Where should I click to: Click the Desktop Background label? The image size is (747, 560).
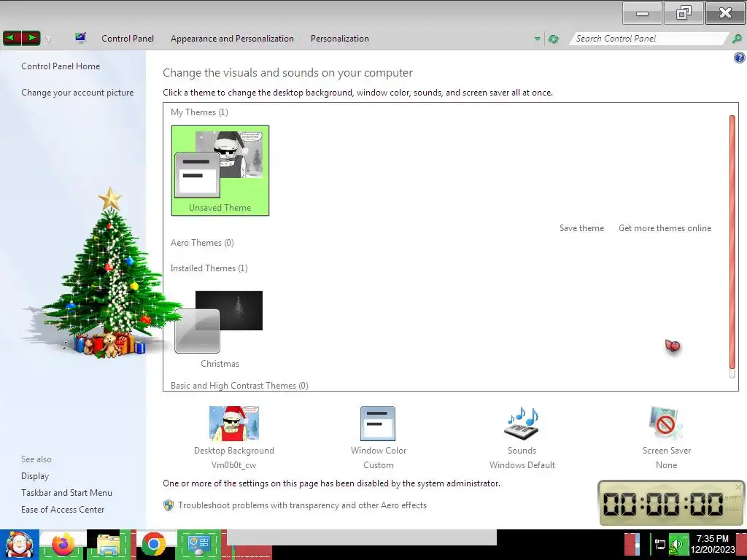coord(234,451)
